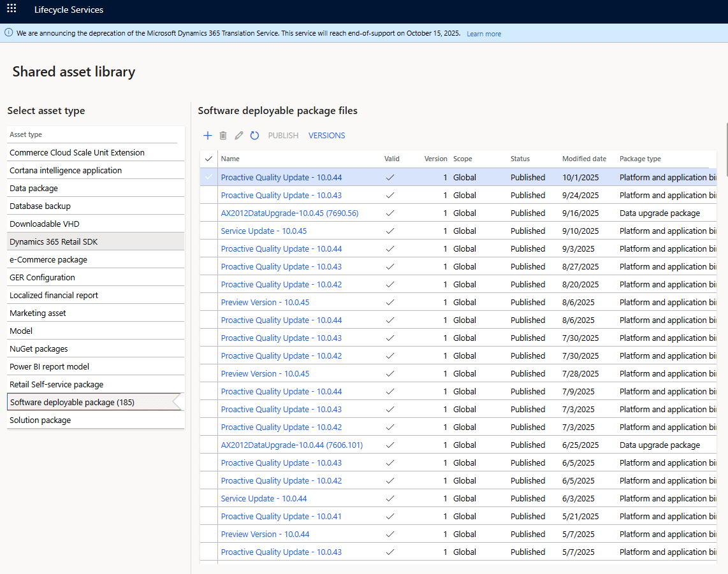
Task: Select the GER Configuration asset type
Action: [x=42, y=278]
